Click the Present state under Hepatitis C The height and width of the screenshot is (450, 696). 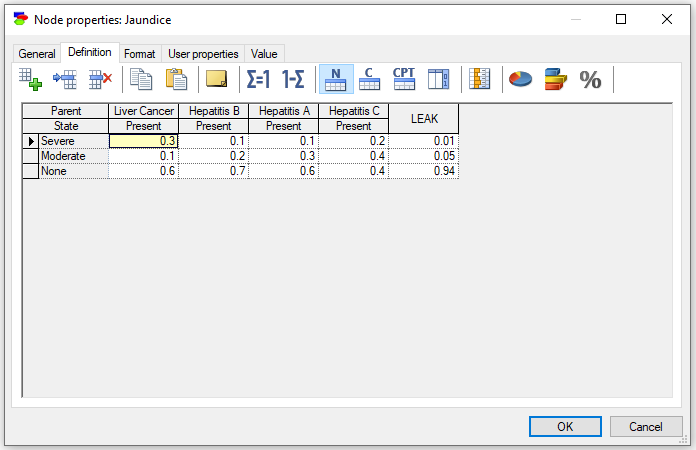pos(354,126)
